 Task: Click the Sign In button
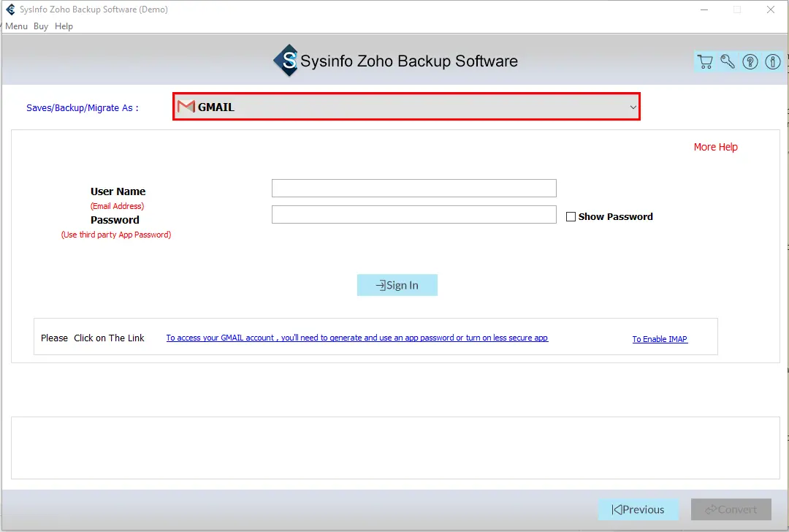397,285
